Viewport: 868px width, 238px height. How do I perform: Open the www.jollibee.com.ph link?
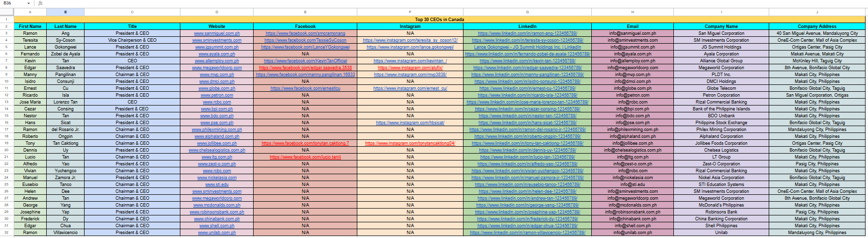(217, 143)
